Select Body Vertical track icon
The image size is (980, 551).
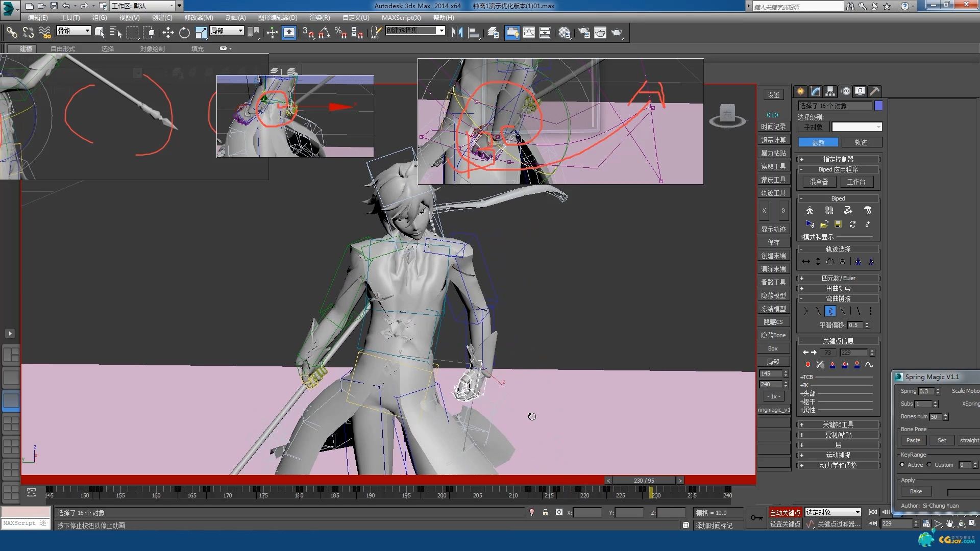818,262
